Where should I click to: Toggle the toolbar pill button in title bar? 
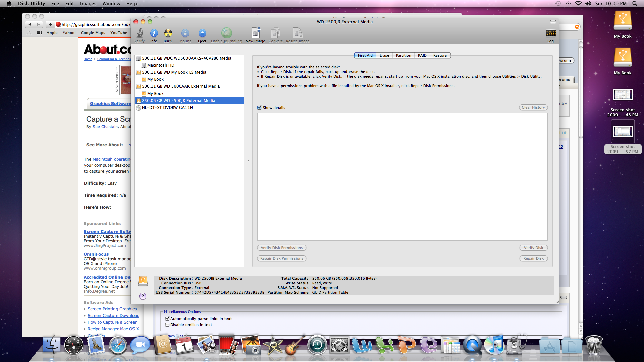point(553,22)
